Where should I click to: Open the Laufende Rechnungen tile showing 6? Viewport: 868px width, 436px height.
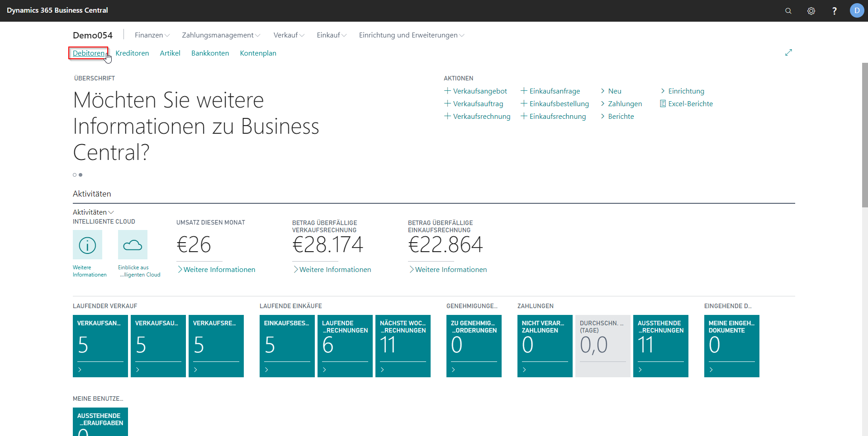[345, 346]
